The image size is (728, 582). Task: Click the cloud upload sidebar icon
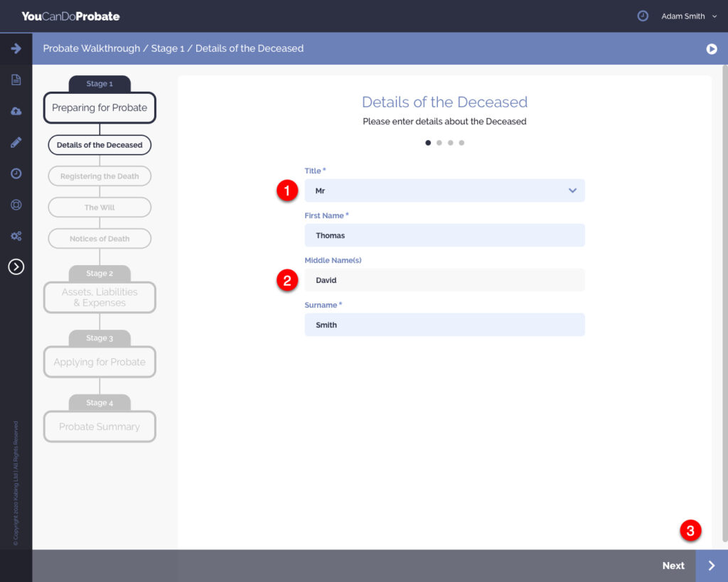(x=16, y=111)
